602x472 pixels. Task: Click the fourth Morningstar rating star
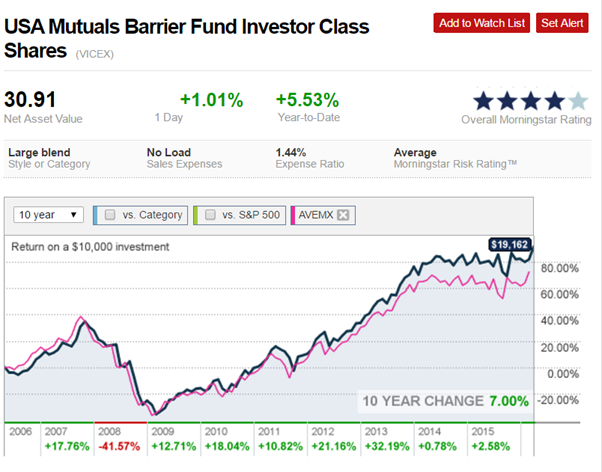tap(555, 100)
